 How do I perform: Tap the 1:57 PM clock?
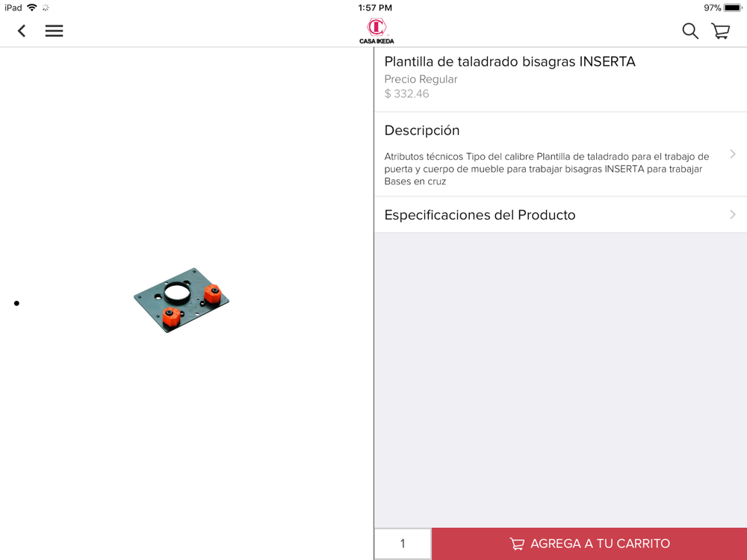click(375, 7)
